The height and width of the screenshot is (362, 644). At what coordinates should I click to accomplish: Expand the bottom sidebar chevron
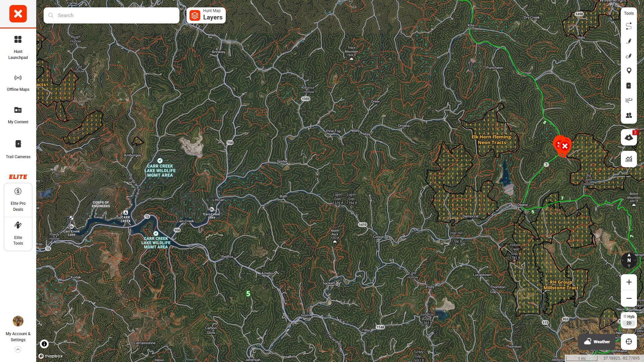18,350
